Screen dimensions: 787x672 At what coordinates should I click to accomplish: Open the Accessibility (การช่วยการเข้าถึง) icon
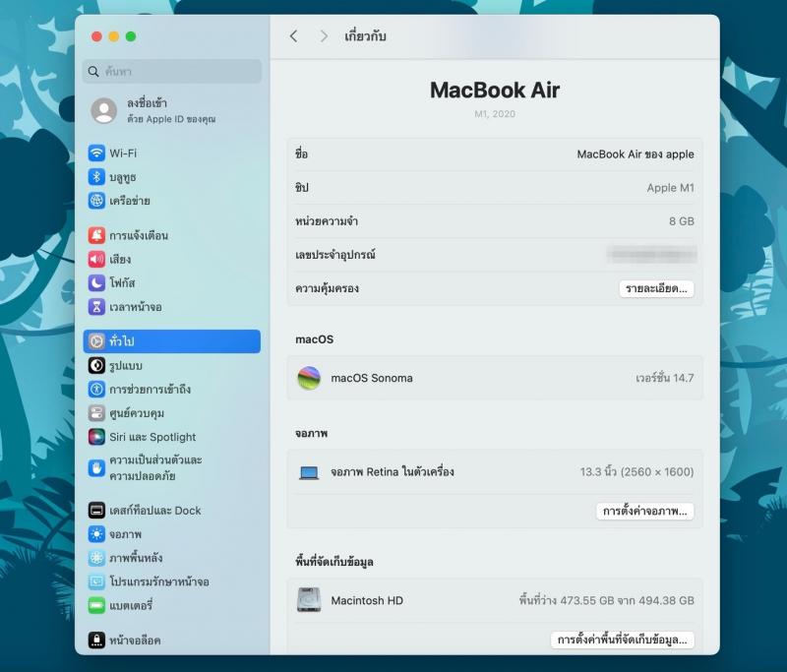pyautogui.click(x=96, y=389)
